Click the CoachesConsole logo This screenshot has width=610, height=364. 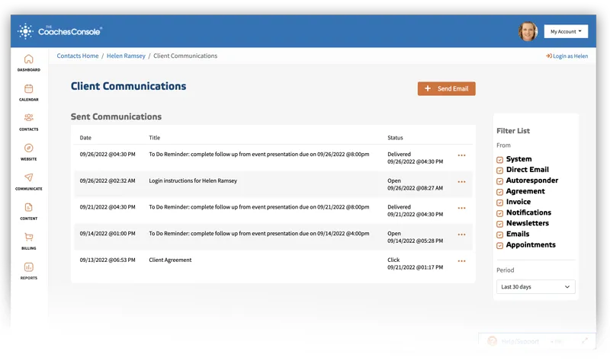tap(59, 31)
